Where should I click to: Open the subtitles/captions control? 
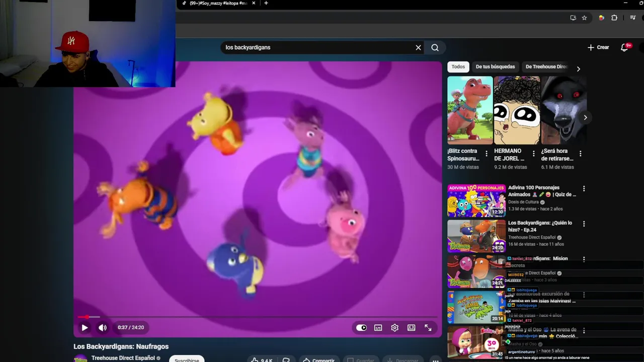[x=378, y=328]
